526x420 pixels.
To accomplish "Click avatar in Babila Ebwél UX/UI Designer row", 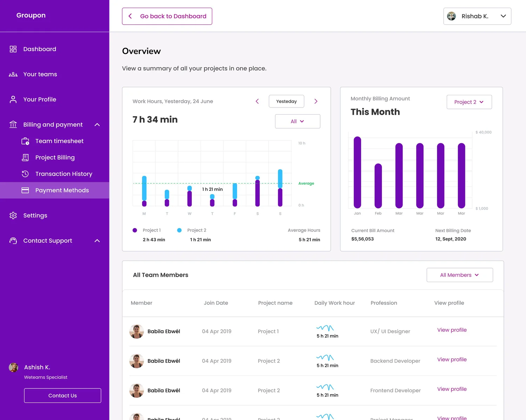I will 136,331.
